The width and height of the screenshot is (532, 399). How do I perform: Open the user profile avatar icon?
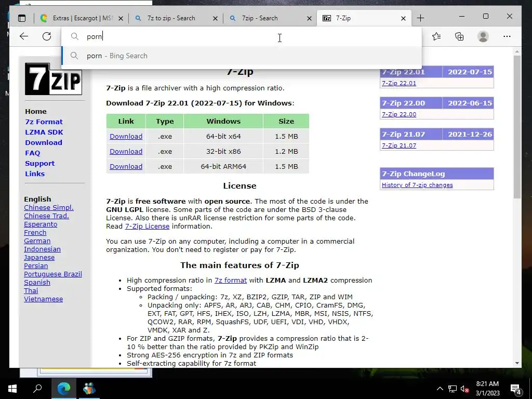point(483,36)
